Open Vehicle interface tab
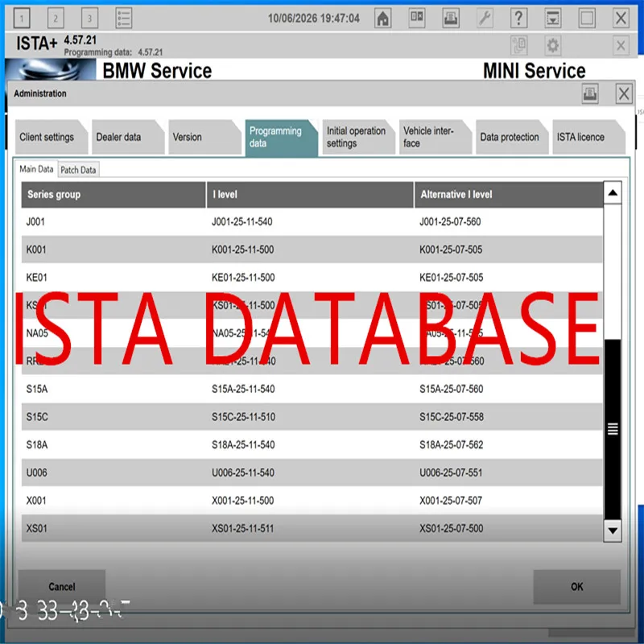The image size is (644, 644). pos(435,137)
